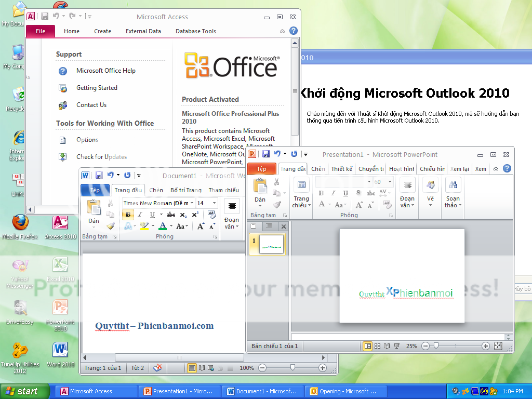Open the Times New Roman font name dropdown
This screenshot has width=532, height=399.
(x=192, y=203)
